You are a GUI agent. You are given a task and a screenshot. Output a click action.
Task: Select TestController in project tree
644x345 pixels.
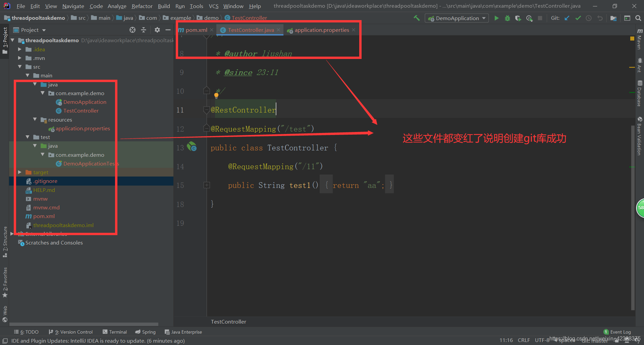81,111
